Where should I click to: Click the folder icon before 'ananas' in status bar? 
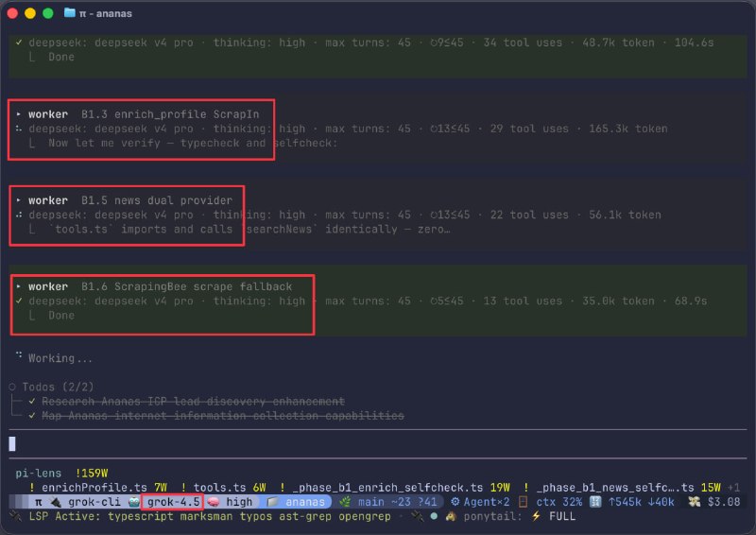[x=273, y=502]
